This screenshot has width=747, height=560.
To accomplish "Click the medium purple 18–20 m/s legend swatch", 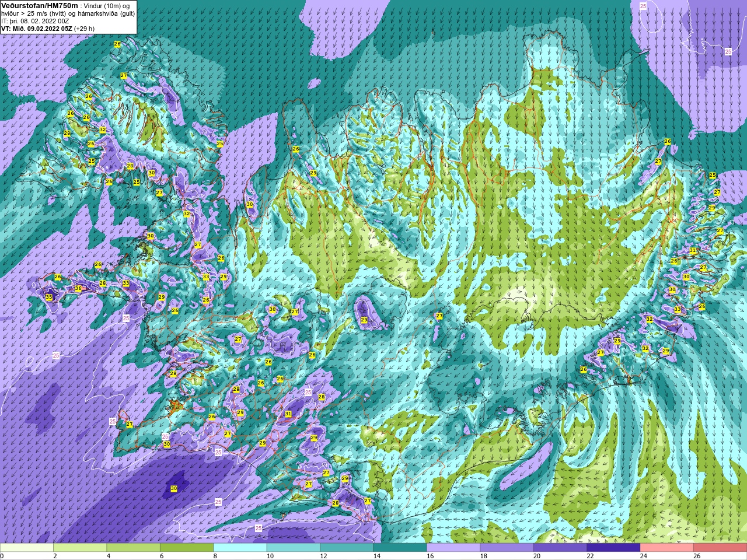I will (507, 548).
